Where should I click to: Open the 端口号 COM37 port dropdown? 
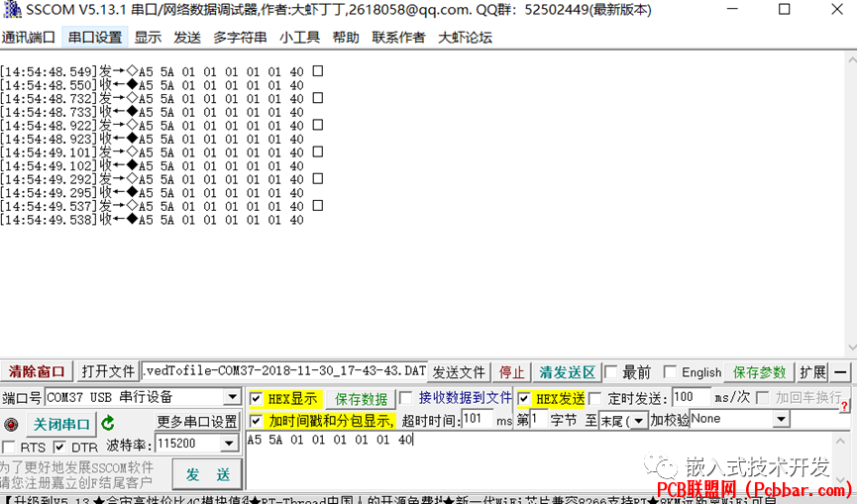(x=232, y=397)
